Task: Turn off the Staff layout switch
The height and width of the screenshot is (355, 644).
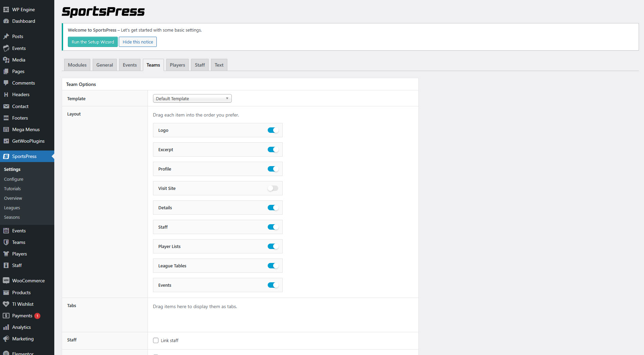Action: (273, 227)
